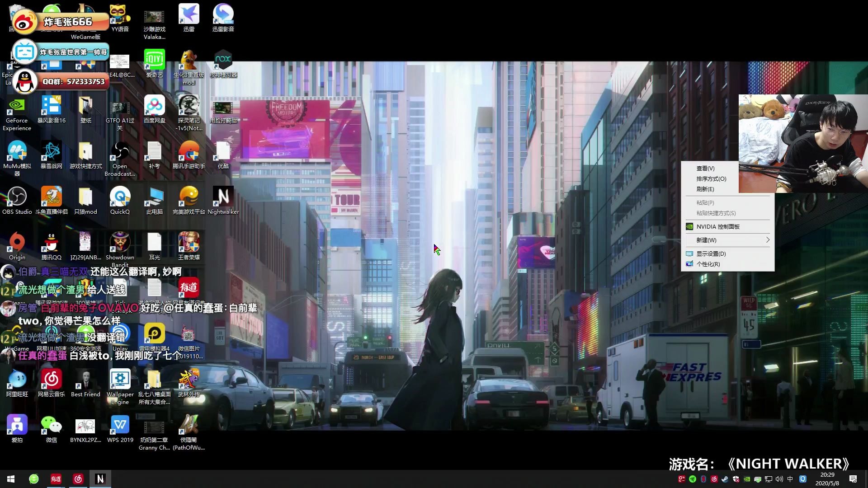Open the 暴雪战网 Battle.net icon
This screenshot has height=488, width=868.
click(51, 155)
